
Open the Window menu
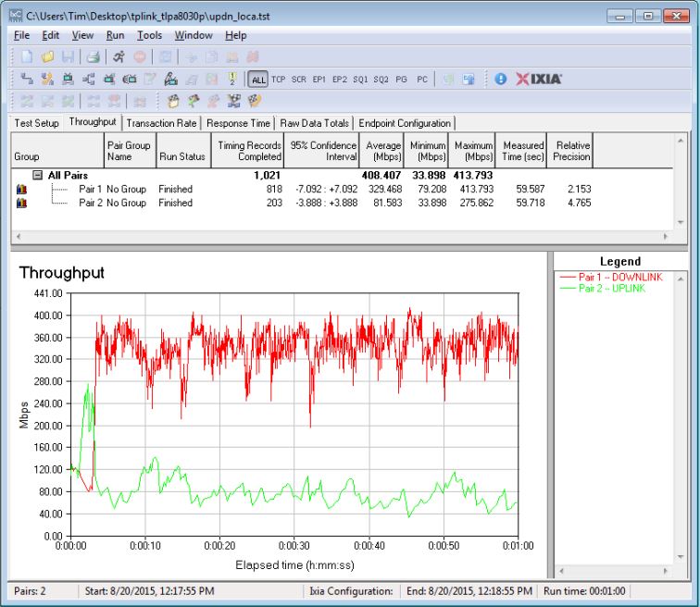pos(194,35)
